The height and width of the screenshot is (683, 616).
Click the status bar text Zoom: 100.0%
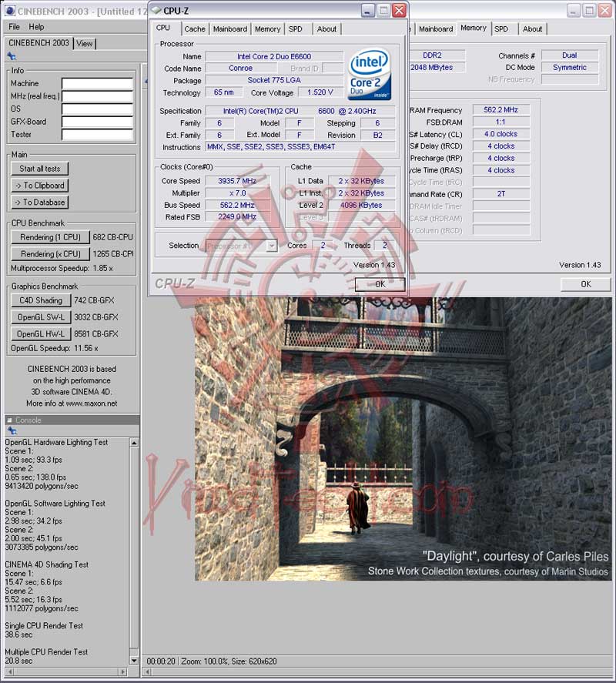point(203,661)
